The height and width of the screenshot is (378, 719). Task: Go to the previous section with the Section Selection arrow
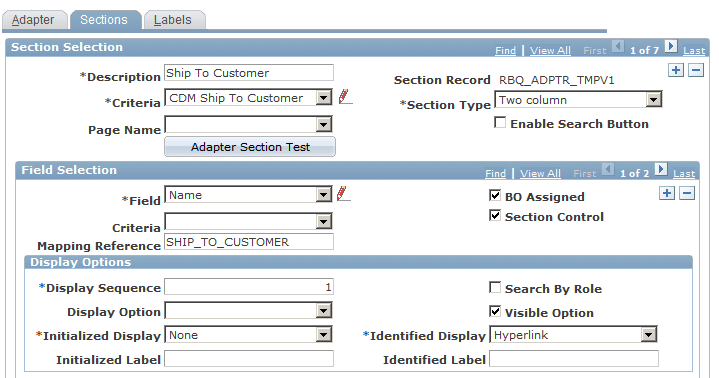pyautogui.click(x=618, y=46)
